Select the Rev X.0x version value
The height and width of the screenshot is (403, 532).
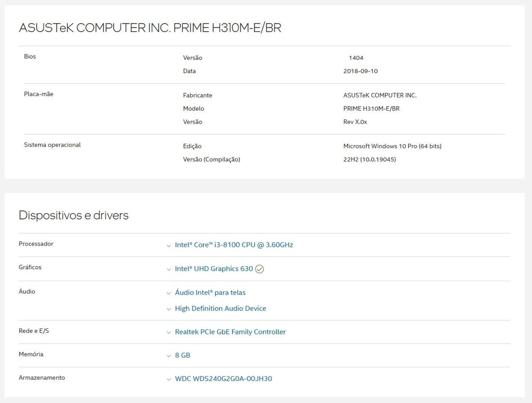tap(355, 122)
